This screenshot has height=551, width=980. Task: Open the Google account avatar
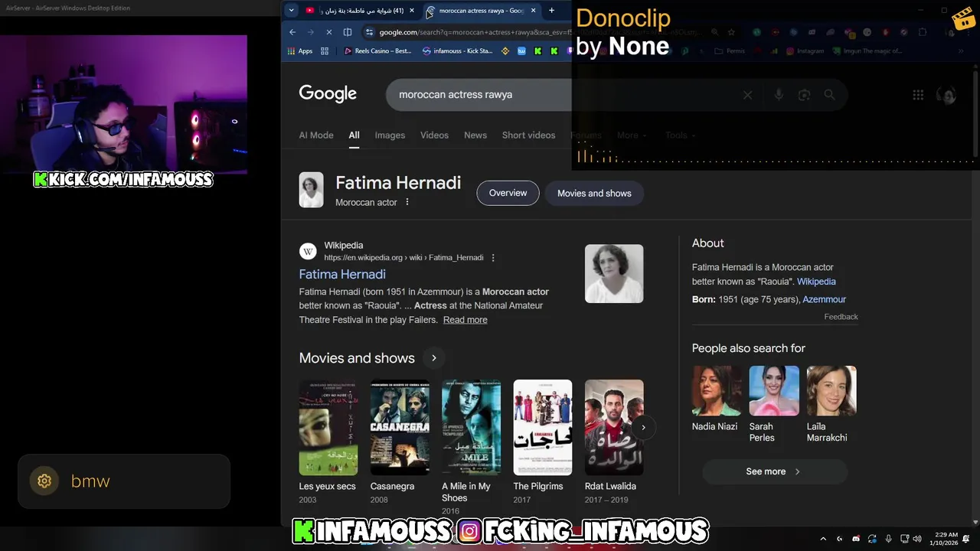pos(948,95)
